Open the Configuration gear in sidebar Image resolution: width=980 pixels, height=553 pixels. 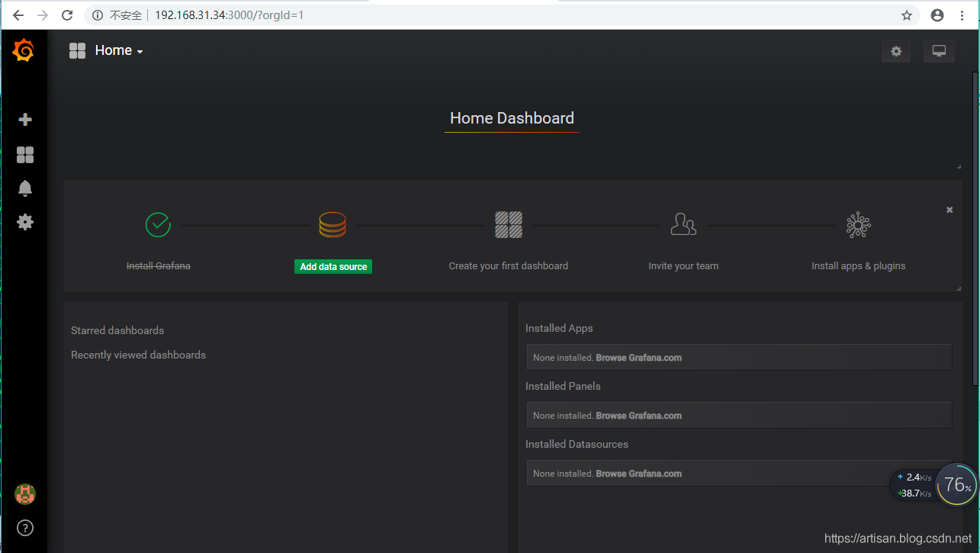coord(25,222)
